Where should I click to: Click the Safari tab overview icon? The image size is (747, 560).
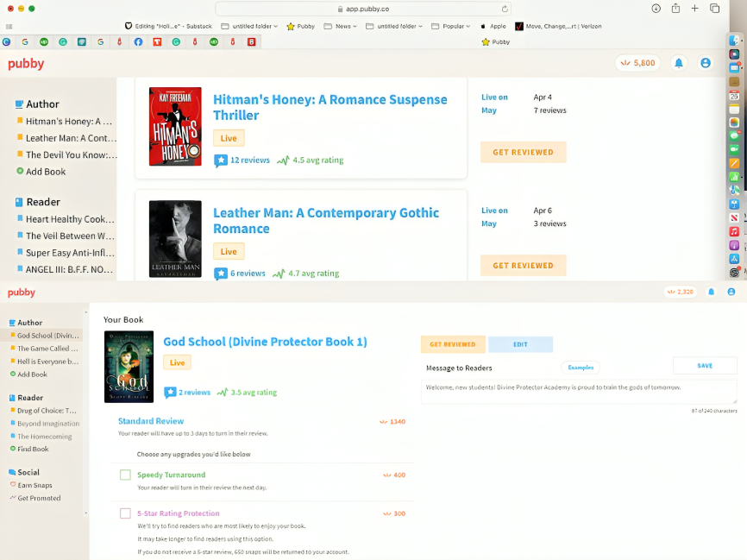click(x=714, y=9)
